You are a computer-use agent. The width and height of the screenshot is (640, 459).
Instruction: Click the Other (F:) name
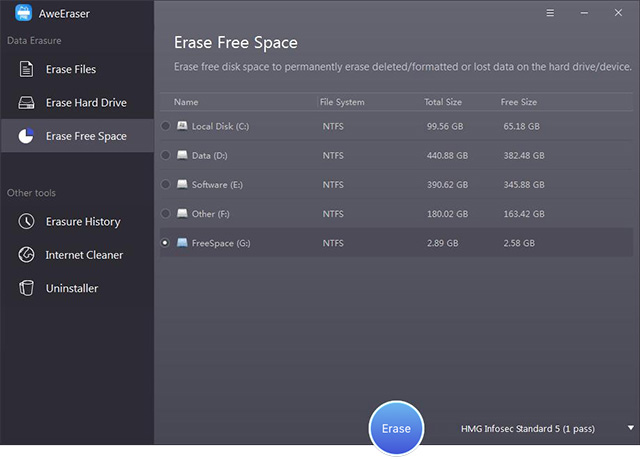pos(211,214)
